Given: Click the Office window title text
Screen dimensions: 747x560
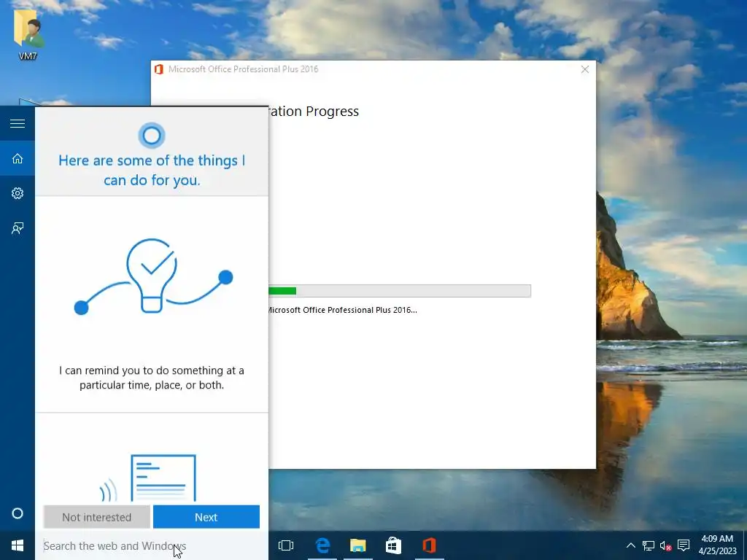Looking at the screenshot, I should point(243,69).
